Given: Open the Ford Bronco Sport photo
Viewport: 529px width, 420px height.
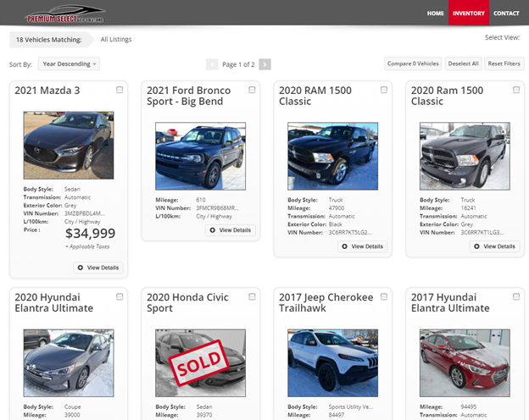Looking at the screenshot, I should tap(200, 156).
